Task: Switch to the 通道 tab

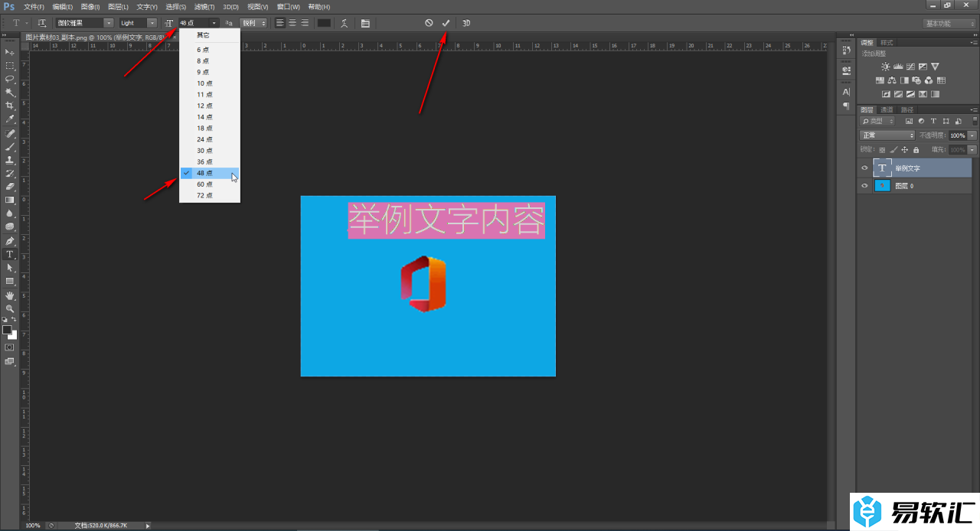Action: click(x=886, y=109)
